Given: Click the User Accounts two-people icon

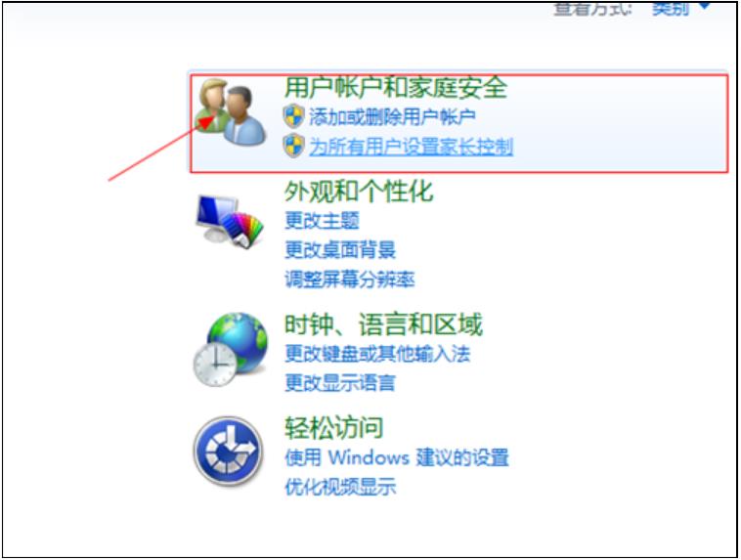Looking at the screenshot, I should click(231, 112).
